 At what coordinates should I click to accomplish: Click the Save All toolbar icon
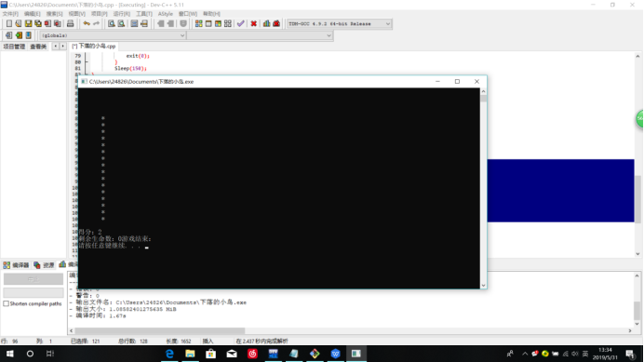[x=38, y=24]
